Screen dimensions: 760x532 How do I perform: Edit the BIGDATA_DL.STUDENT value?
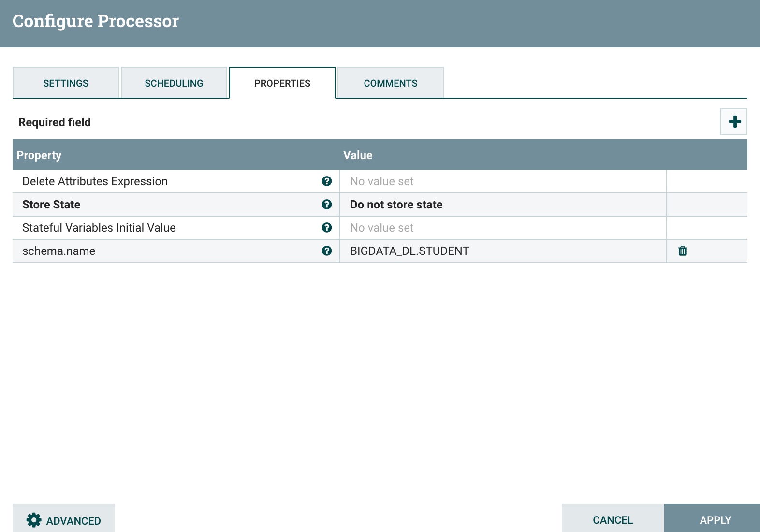click(x=503, y=251)
